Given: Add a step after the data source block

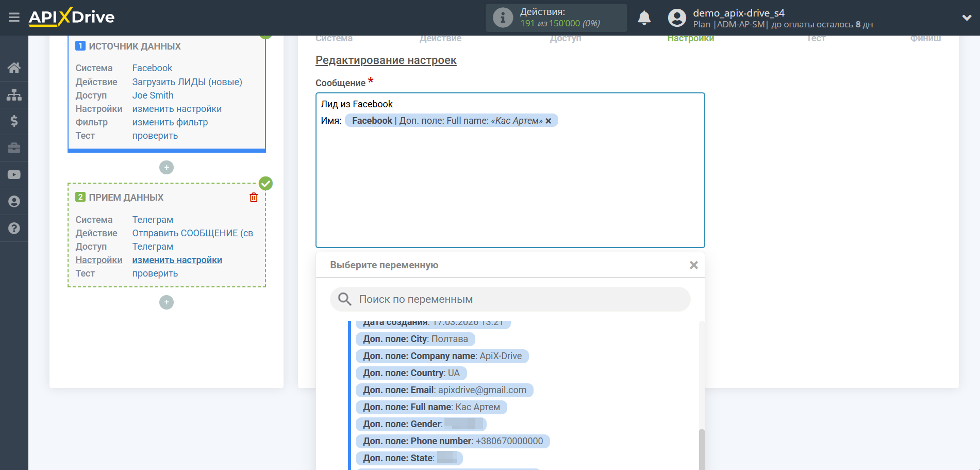Looking at the screenshot, I should pyautogui.click(x=167, y=168).
